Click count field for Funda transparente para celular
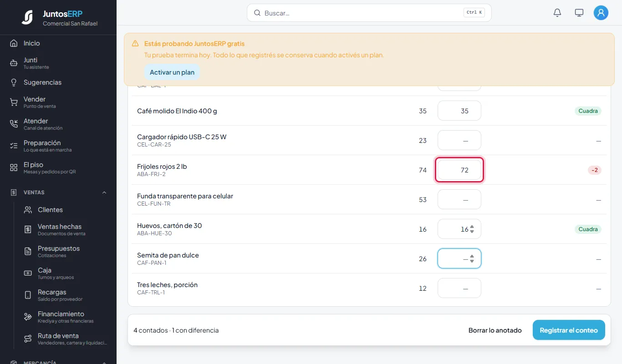 pos(459,200)
